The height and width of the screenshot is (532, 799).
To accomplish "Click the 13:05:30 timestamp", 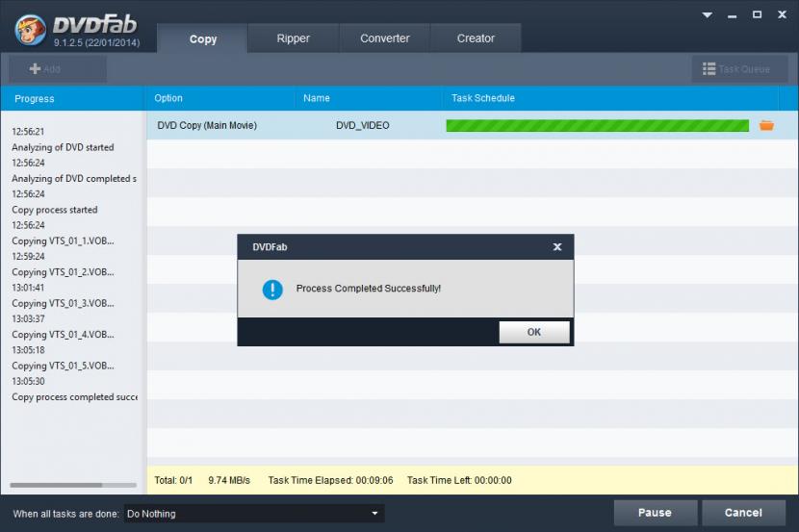I will click(28, 381).
